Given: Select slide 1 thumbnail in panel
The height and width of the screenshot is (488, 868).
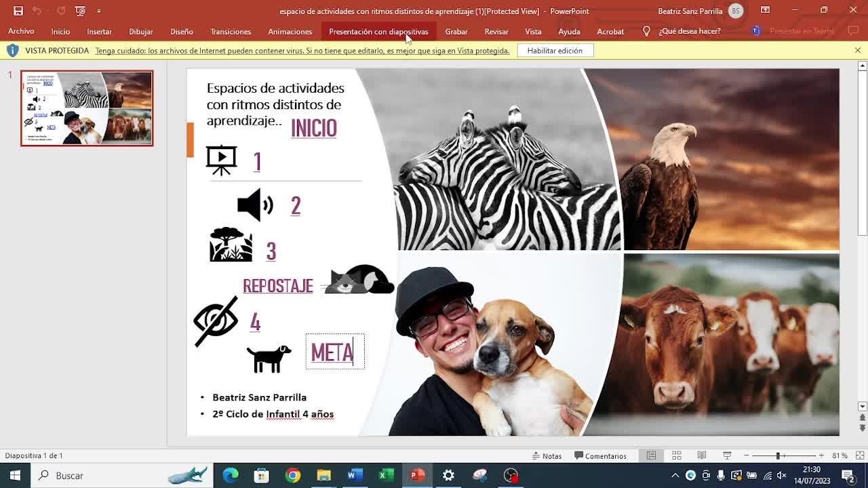Looking at the screenshot, I should (x=87, y=108).
